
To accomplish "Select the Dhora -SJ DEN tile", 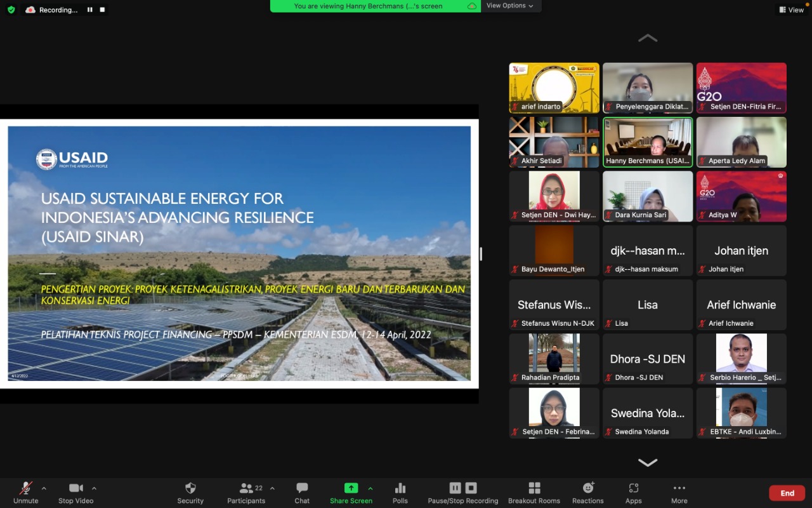I will (x=648, y=359).
